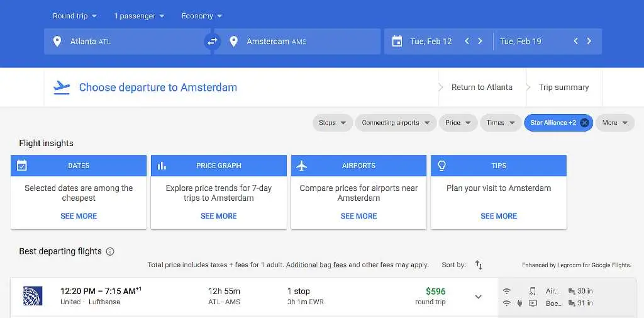Click SEE MORE on the PRICE GRAPH card
This screenshot has height=318, width=644.
218,216
